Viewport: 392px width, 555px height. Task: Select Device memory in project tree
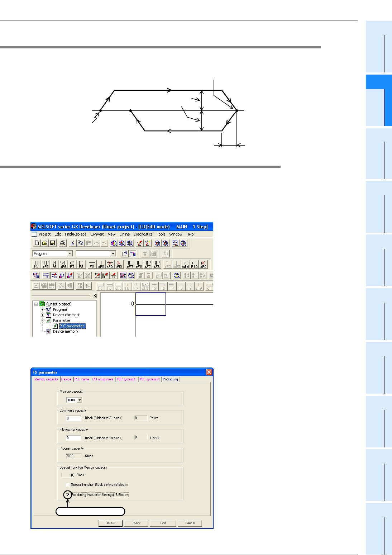65,331
